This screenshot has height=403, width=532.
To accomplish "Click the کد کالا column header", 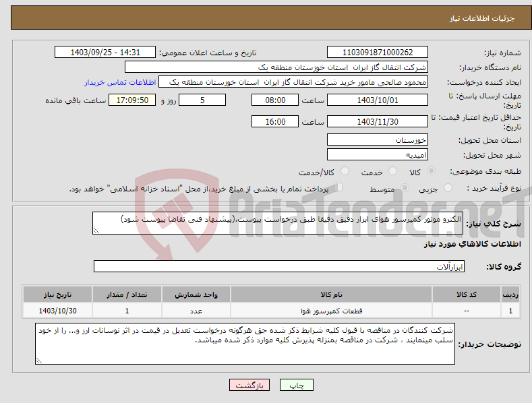I will point(467,294).
